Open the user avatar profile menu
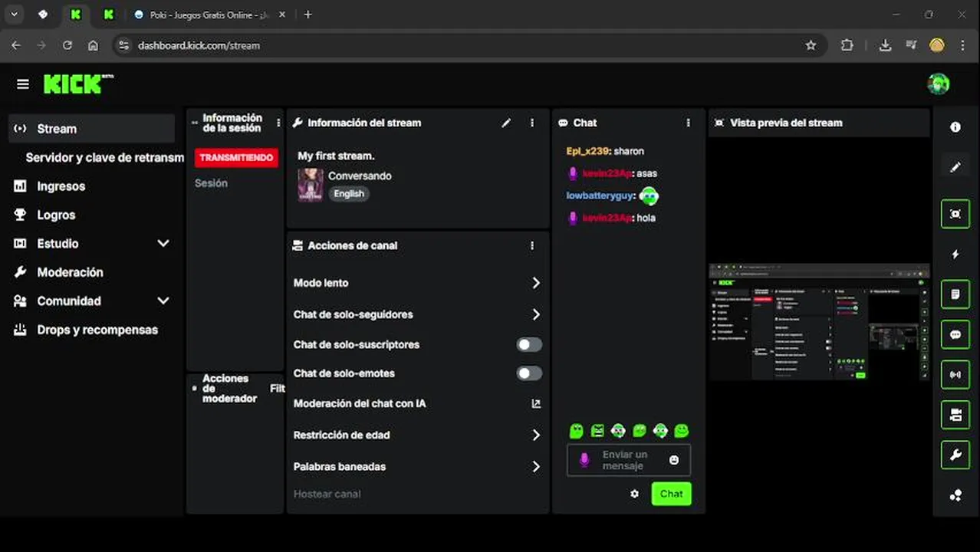Viewport: 980px width, 552px height. tap(938, 84)
